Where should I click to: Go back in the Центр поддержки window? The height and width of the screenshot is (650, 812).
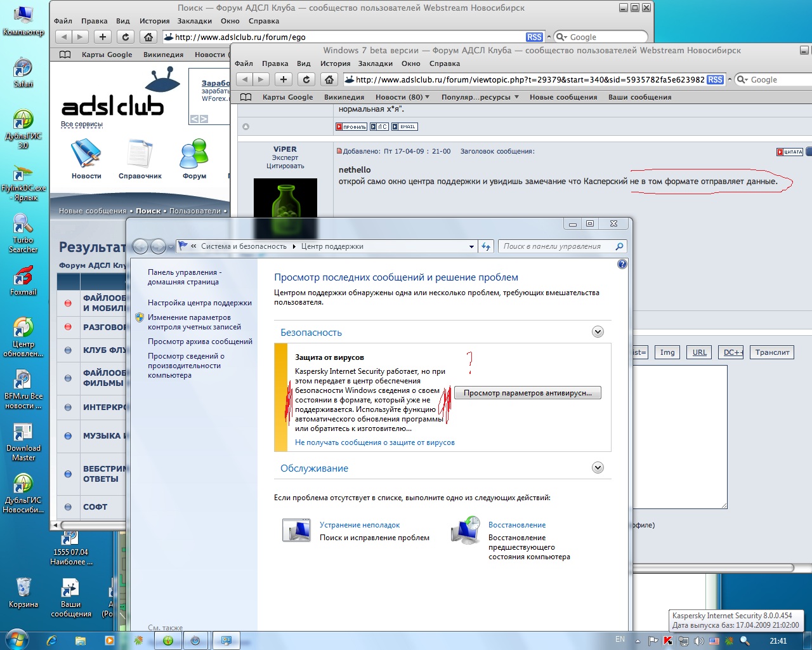pyautogui.click(x=140, y=246)
